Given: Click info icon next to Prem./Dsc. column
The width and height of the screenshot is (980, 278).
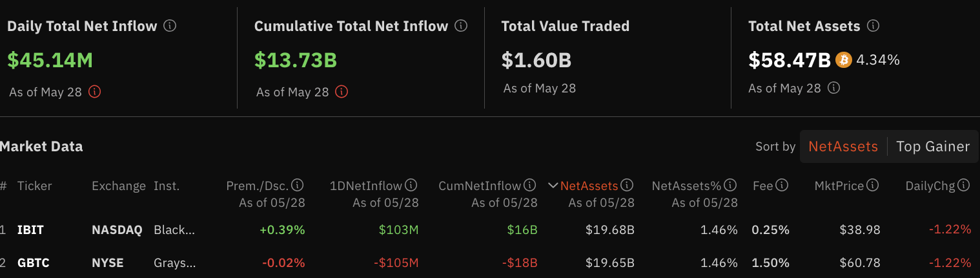Looking at the screenshot, I should point(298,186).
